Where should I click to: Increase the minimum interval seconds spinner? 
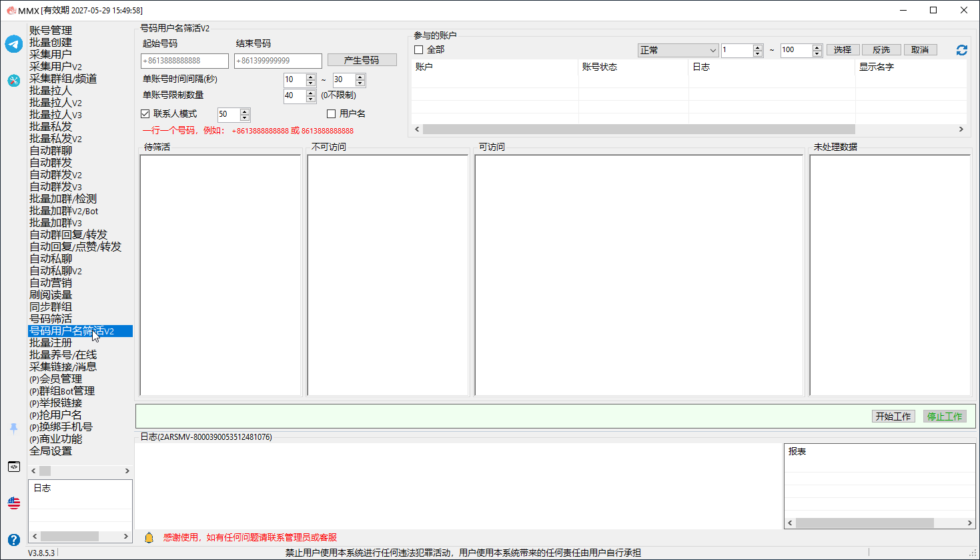point(311,77)
